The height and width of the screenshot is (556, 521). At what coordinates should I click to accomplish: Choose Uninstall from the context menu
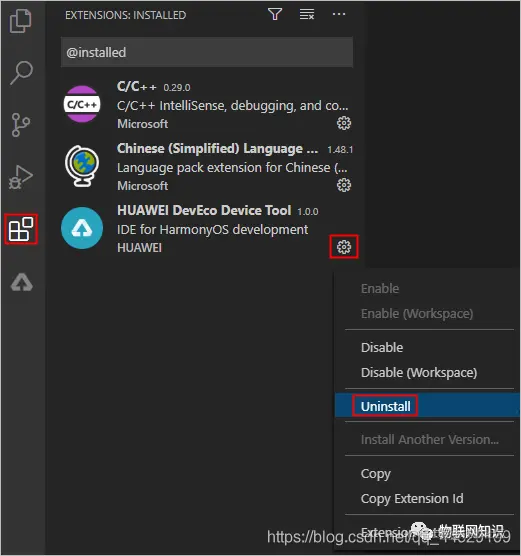pos(386,406)
